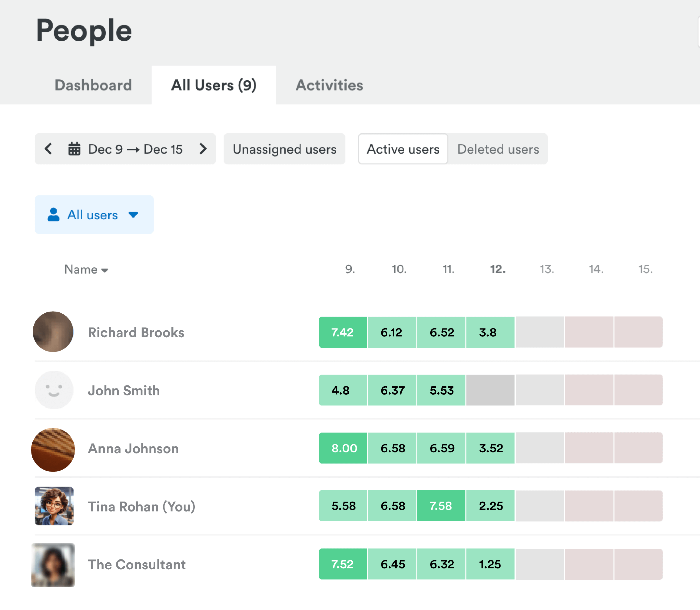Expand the All users dropdown
The height and width of the screenshot is (610, 700).
[133, 215]
